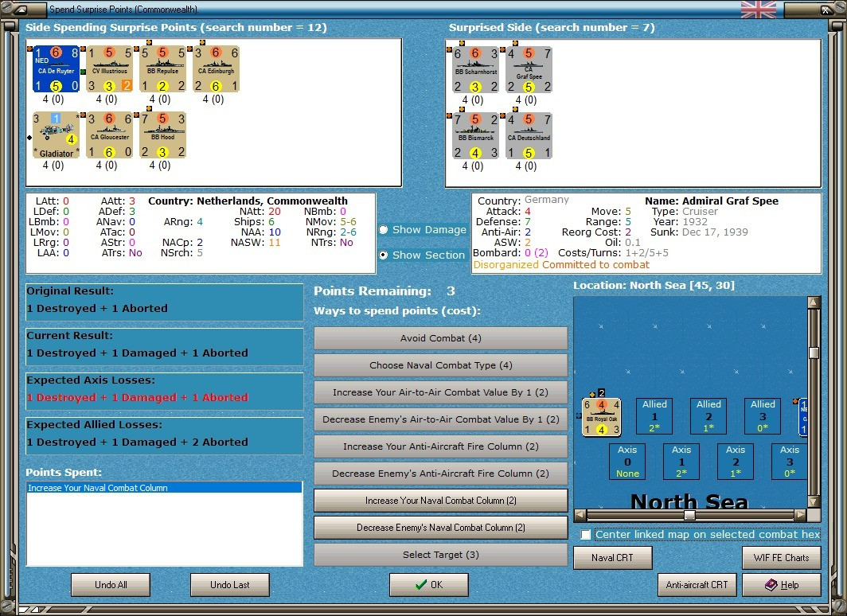Viewport: 847px width, 616px height.
Task: Select the CV Illustrious carrier counter
Action: [x=110, y=69]
